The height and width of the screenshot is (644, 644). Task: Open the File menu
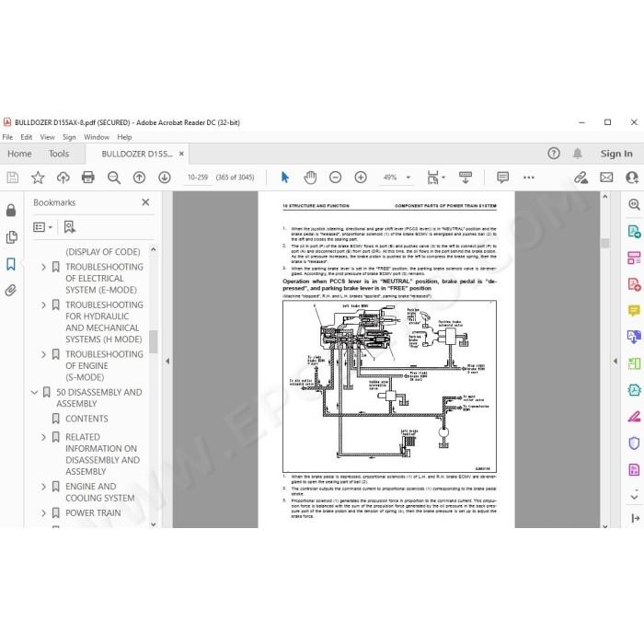7,137
